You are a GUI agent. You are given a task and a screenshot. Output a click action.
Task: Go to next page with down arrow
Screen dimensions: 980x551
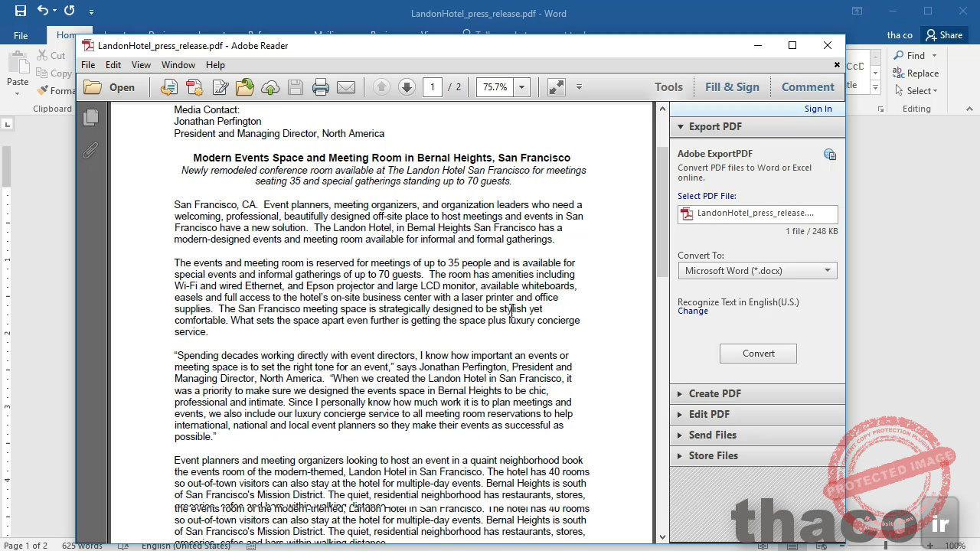point(406,86)
